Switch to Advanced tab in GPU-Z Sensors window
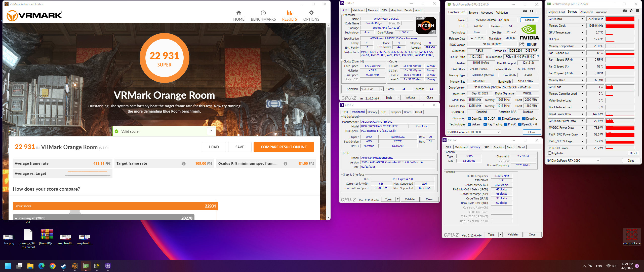This screenshot has height=272, width=644. pos(586,12)
